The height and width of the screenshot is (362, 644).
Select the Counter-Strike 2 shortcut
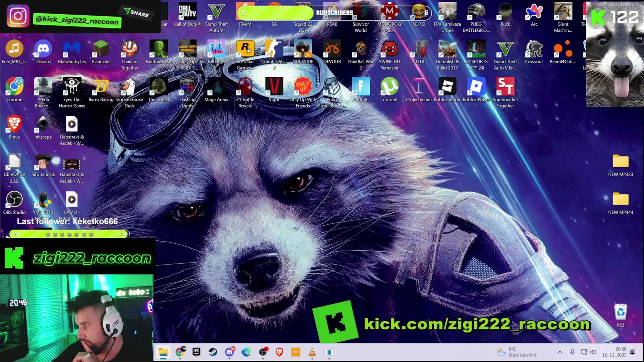pos(274,55)
